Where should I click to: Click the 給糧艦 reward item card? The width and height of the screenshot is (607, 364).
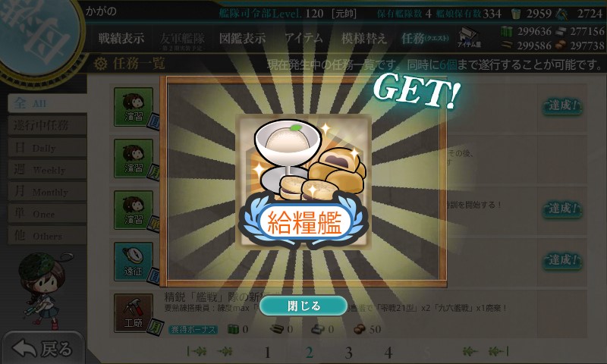[x=303, y=182]
